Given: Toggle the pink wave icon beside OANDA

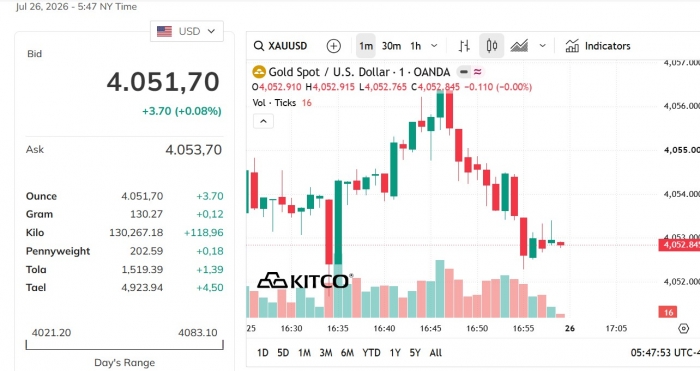Looking at the screenshot, I should [x=478, y=72].
